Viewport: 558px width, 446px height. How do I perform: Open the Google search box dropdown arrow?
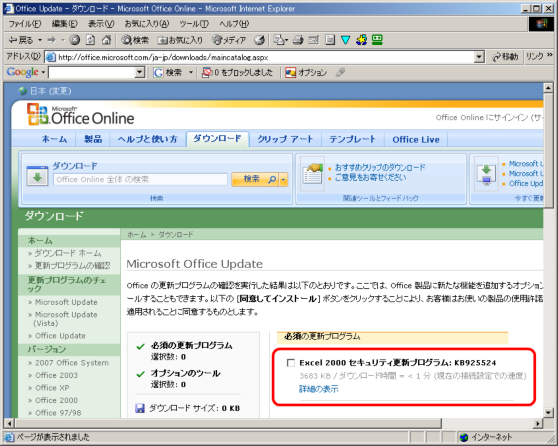[140, 72]
